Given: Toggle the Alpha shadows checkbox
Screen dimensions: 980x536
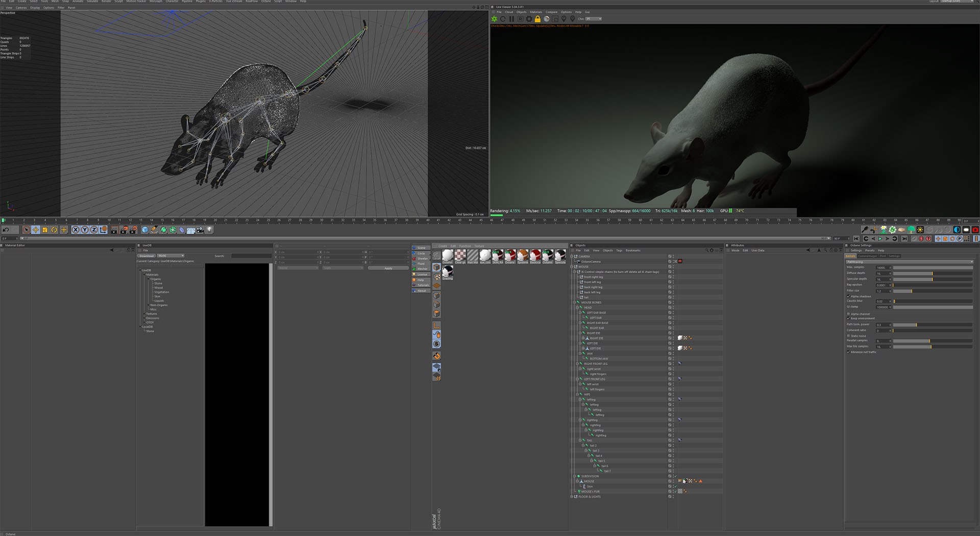Looking at the screenshot, I should (x=848, y=296).
